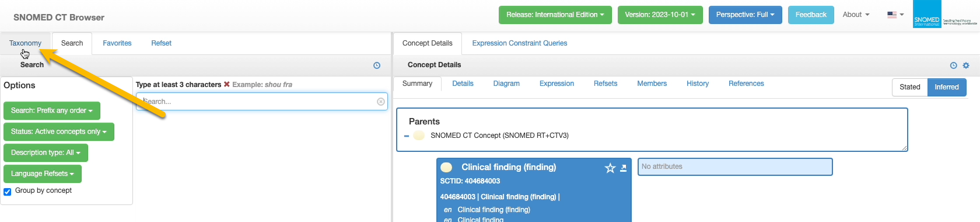Open Concept Details history clock icon
The width and height of the screenshot is (980, 222).
953,65
